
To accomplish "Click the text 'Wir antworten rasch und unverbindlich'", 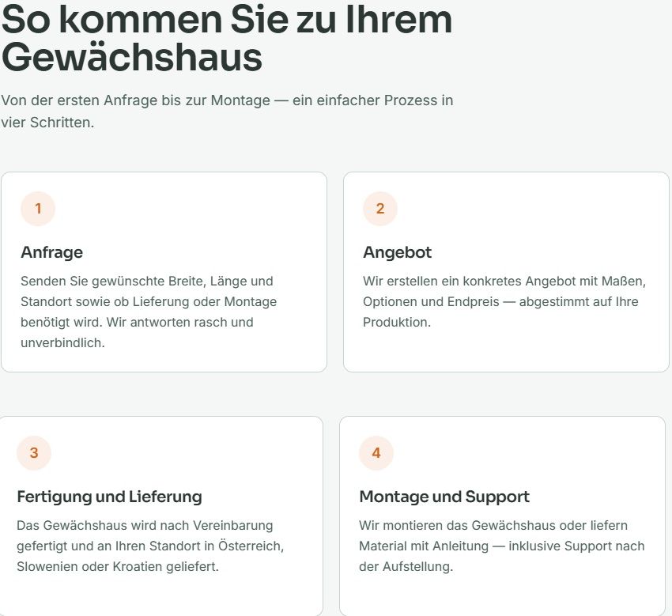I will pyautogui.click(x=137, y=332).
